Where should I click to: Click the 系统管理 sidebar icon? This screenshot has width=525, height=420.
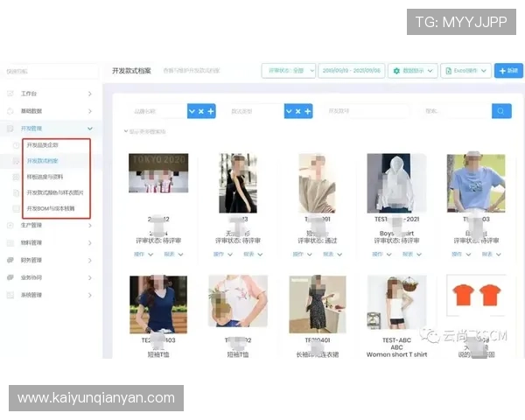(10, 295)
